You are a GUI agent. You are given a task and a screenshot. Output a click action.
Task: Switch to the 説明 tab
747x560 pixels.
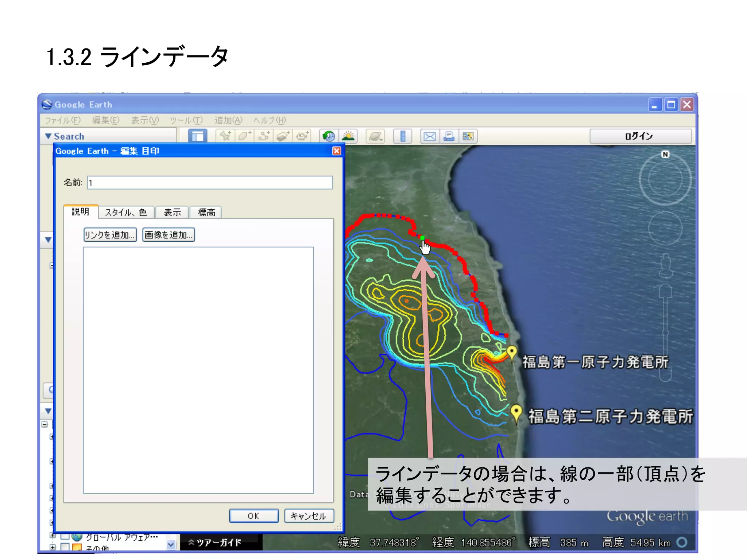point(81,212)
